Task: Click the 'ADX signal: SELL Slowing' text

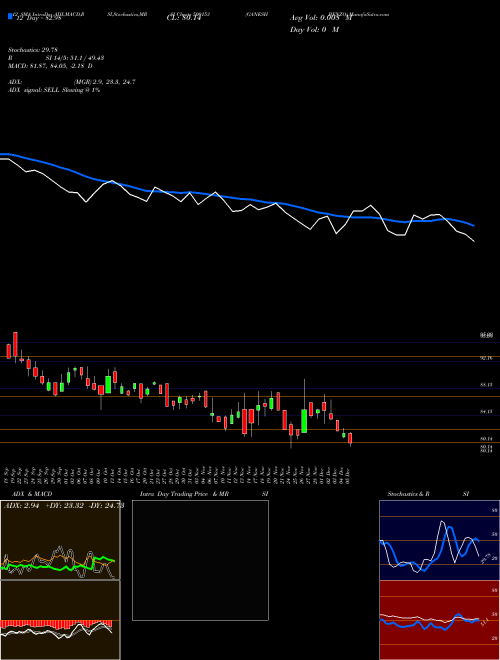Action: (x=54, y=90)
